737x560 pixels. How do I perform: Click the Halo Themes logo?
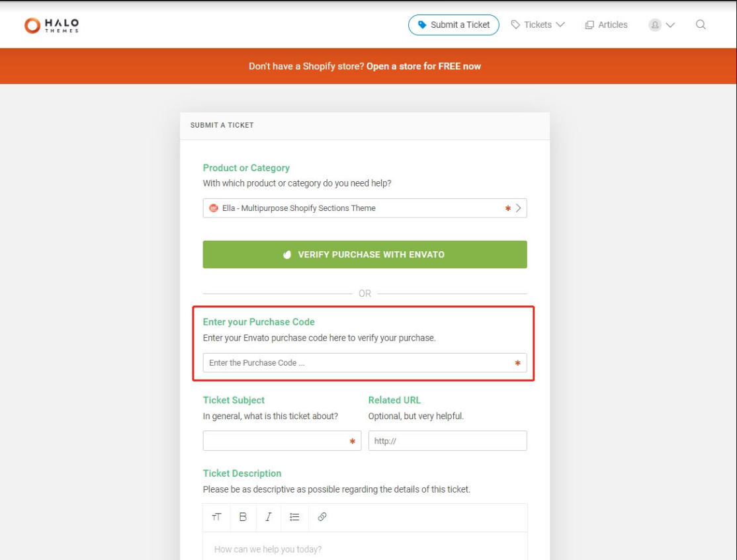(x=52, y=25)
